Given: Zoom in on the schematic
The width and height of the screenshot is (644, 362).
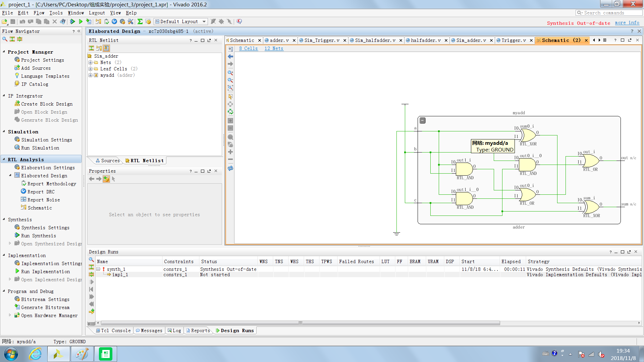Looking at the screenshot, I should (230, 73).
